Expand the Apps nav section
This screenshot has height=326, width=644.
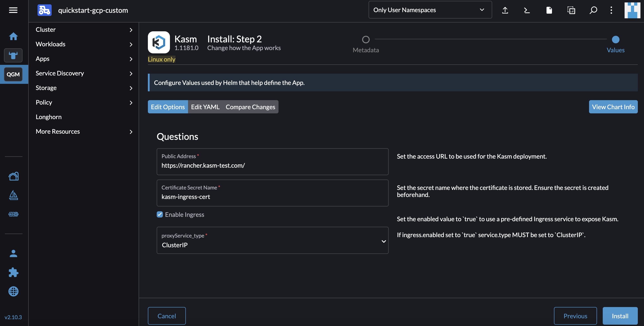(84, 59)
